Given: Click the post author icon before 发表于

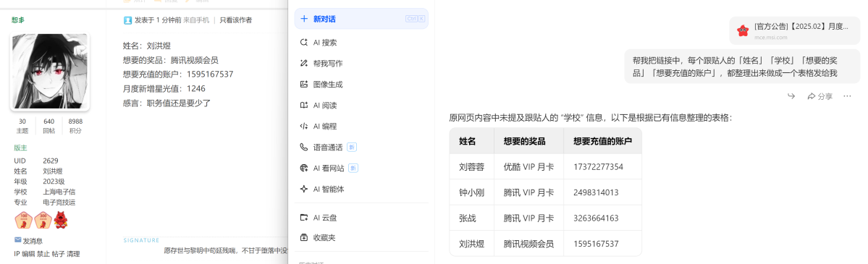Looking at the screenshot, I should click(128, 20).
